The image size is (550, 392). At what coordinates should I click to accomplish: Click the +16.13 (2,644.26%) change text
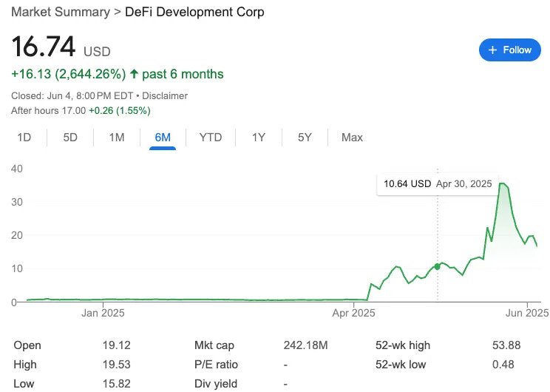pos(69,74)
